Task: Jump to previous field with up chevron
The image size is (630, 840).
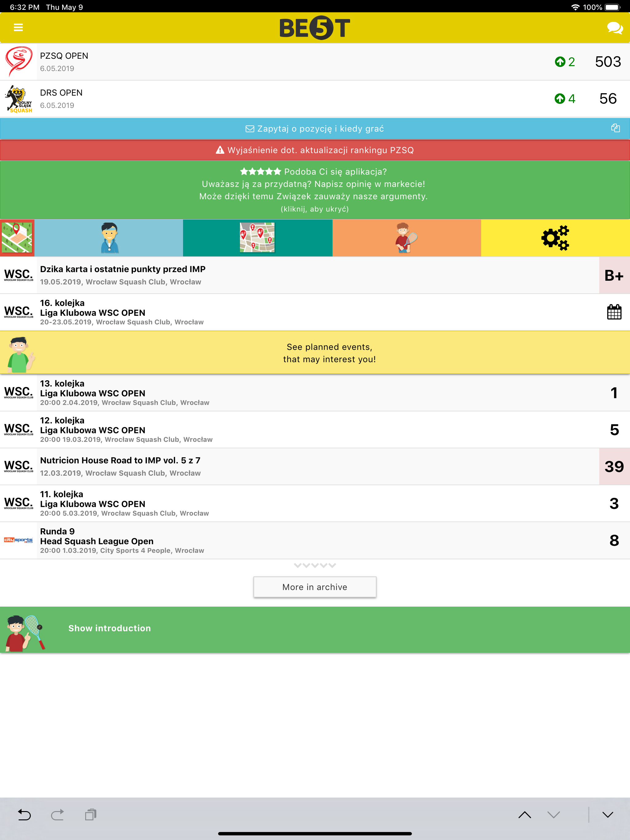Action: click(x=525, y=815)
